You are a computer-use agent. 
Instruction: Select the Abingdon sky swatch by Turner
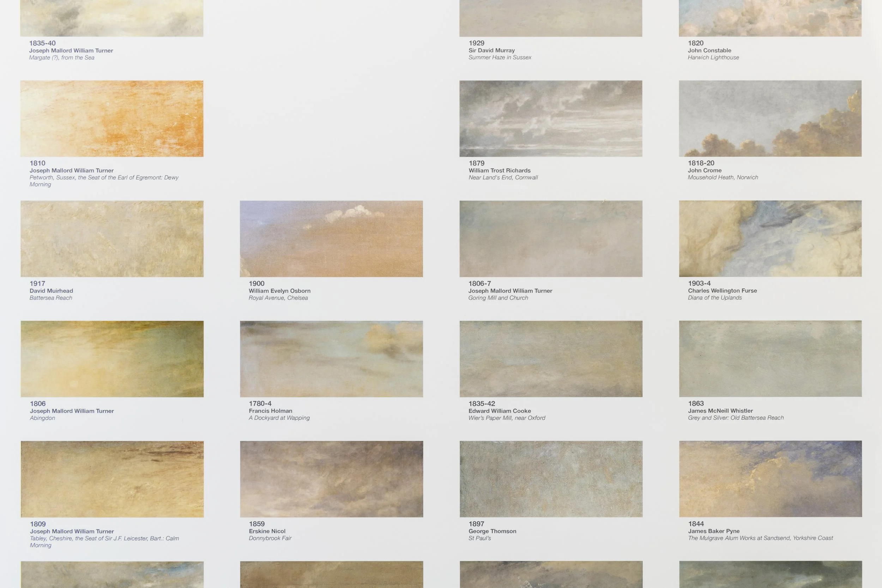pyautogui.click(x=112, y=359)
